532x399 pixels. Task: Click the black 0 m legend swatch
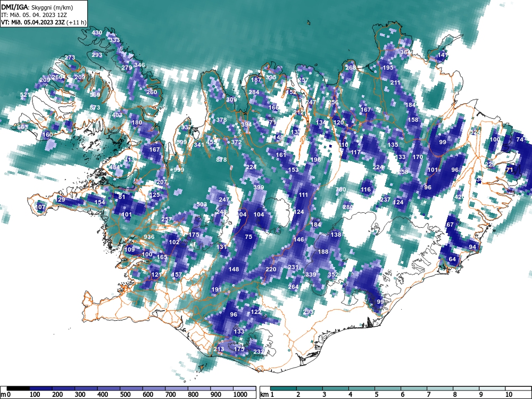[x=18, y=388]
